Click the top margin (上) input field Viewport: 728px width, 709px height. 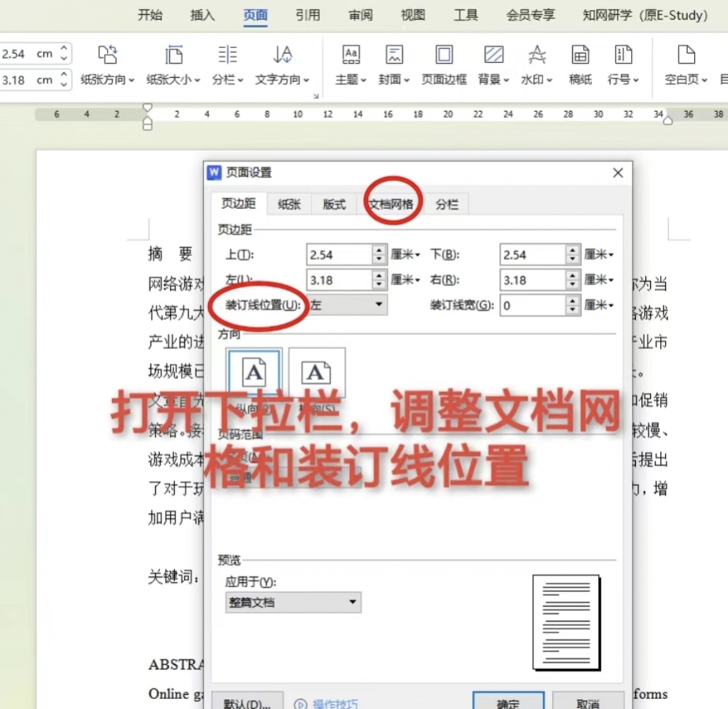pyautogui.click(x=339, y=255)
